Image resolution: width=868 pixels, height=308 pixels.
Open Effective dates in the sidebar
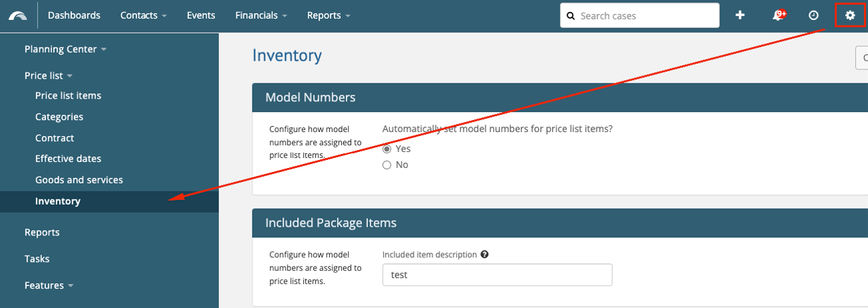click(68, 159)
